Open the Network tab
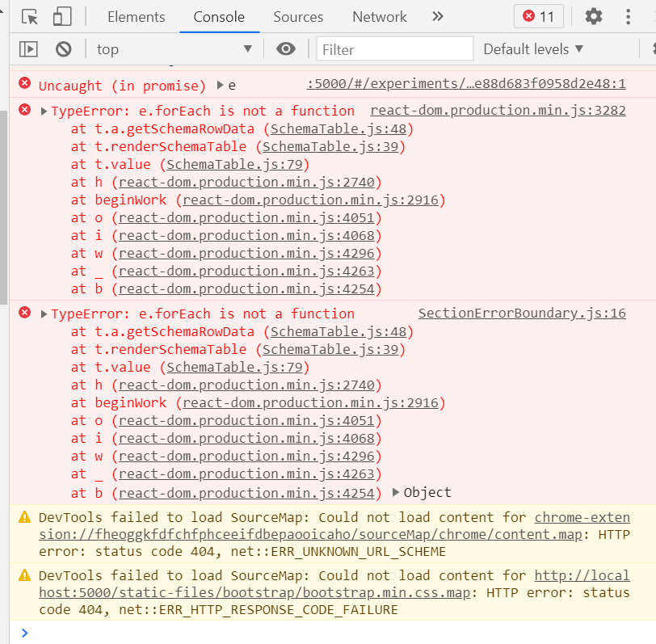656x644 pixels. tap(380, 17)
